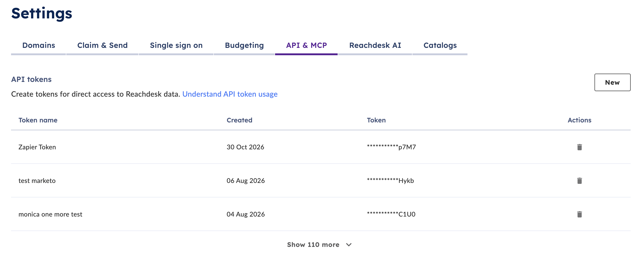Click the masked token ending p7M7
This screenshot has width=644, height=266.
click(x=391, y=147)
